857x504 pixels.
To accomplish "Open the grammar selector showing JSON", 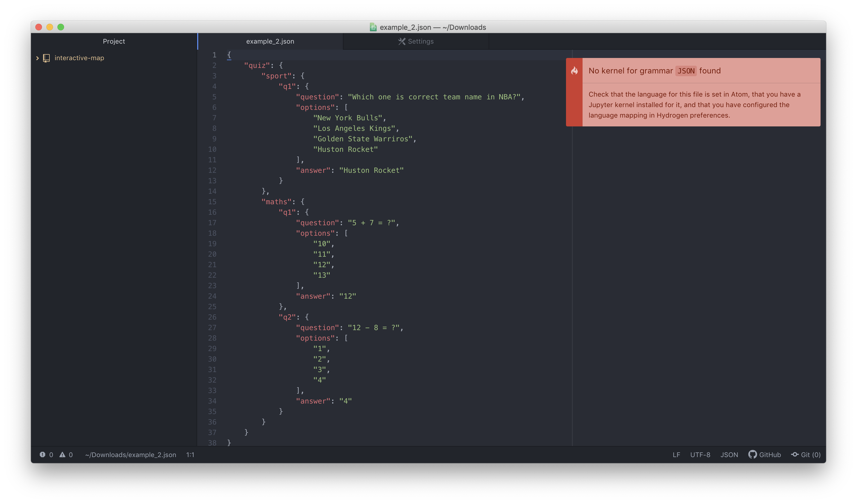I will click(729, 455).
